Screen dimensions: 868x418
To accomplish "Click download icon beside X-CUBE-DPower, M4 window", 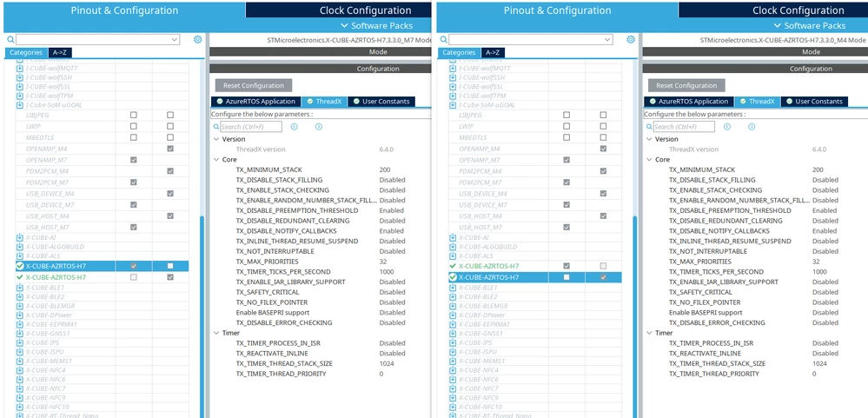I will tap(453, 315).
